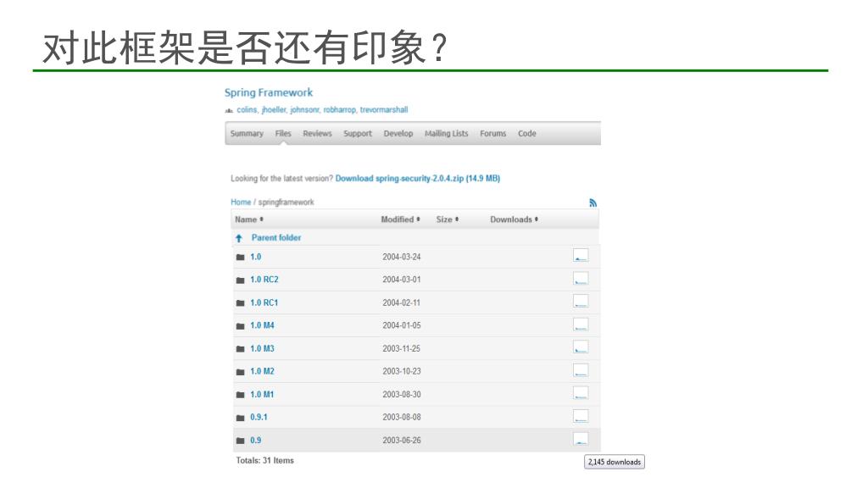Click the folder icon for 0.9.1
Viewport: 868px width, 488px height.
pos(240,418)
